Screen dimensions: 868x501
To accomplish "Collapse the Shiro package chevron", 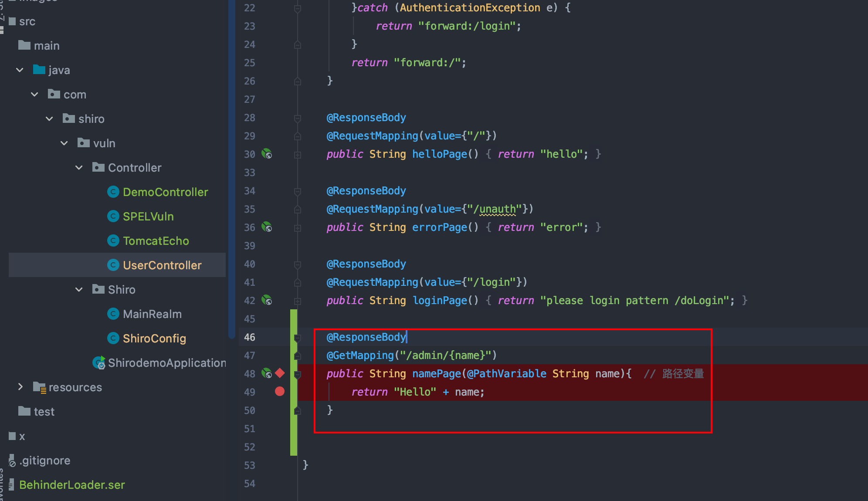I will [79, 290].
